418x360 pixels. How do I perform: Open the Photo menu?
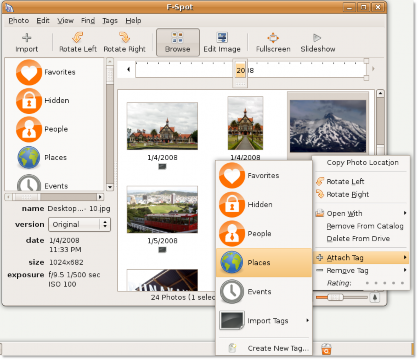[x=19, y=21]
